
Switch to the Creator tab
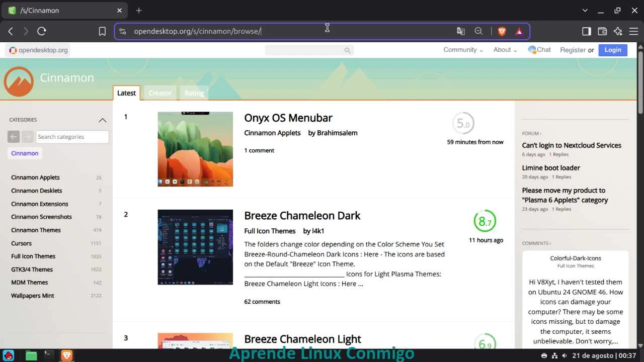pyautogui.click(x=160, y=93)
